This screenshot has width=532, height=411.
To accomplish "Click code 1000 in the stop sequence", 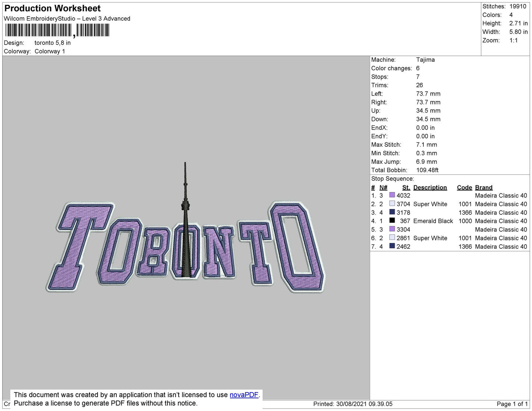I will pos(465,221).
